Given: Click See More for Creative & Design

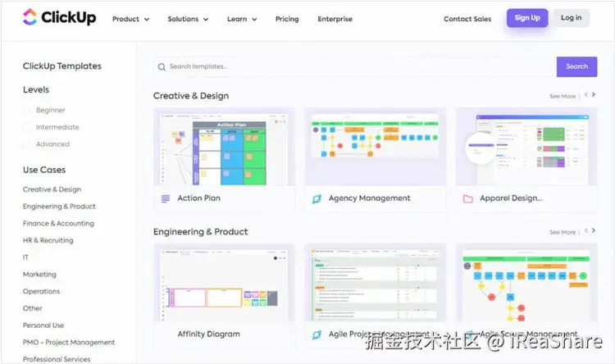Looking at the screenshot, I should pyautogui.click(x=563, y=96).
